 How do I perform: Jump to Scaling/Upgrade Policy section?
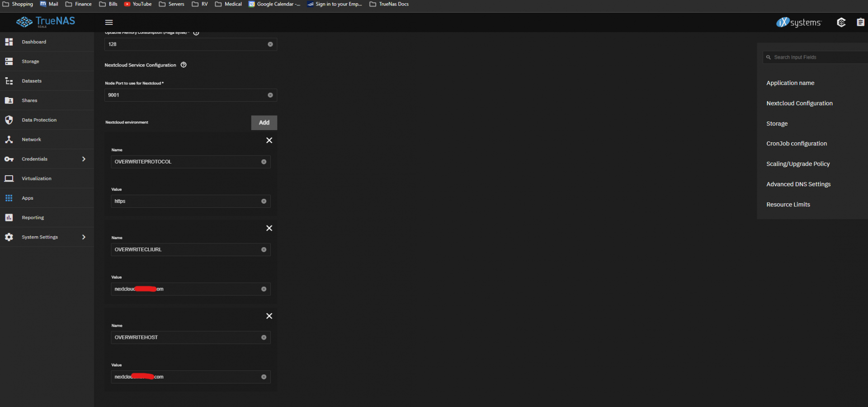798,164
